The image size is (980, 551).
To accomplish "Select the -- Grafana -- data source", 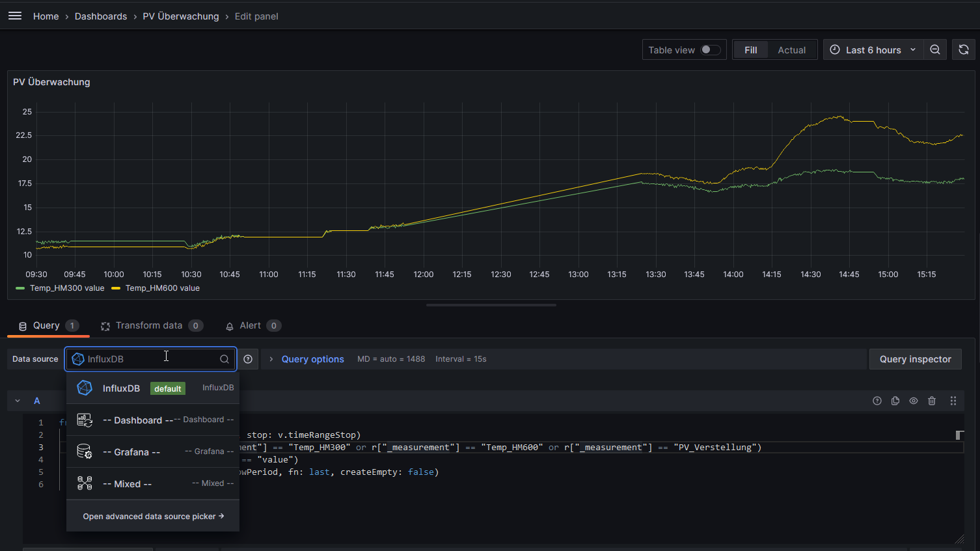I will (153, 452).
